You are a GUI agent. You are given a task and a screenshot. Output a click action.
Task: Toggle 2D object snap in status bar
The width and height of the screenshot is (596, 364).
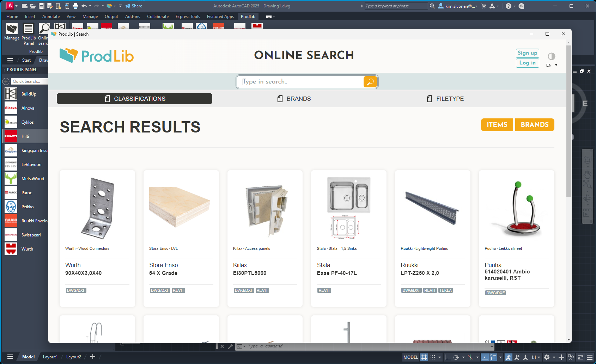[x=493, y=357]
